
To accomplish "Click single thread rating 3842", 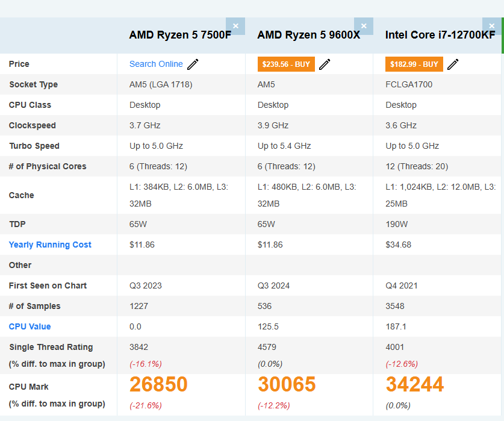I will [139, 348].
